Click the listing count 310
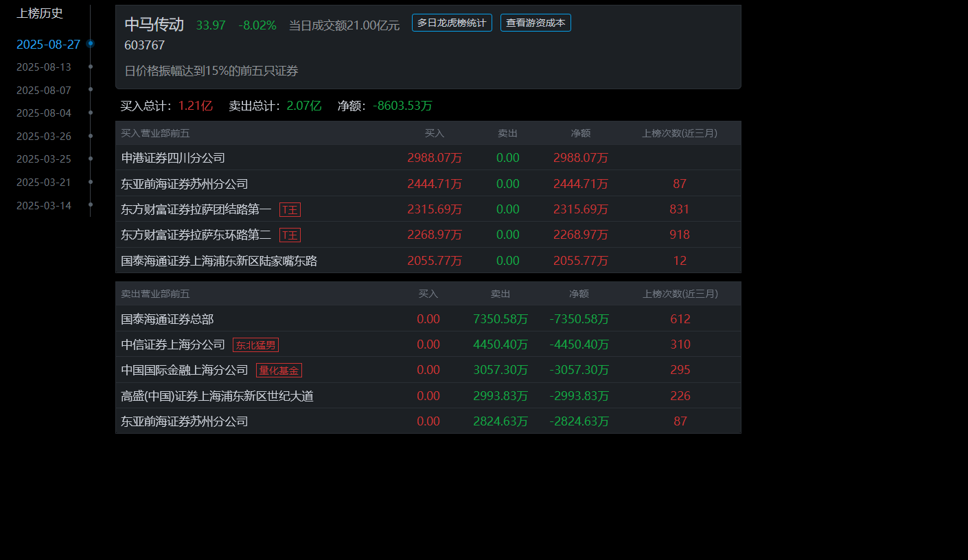The width and height of the screenshot is (968, 560). pos(680,345)
